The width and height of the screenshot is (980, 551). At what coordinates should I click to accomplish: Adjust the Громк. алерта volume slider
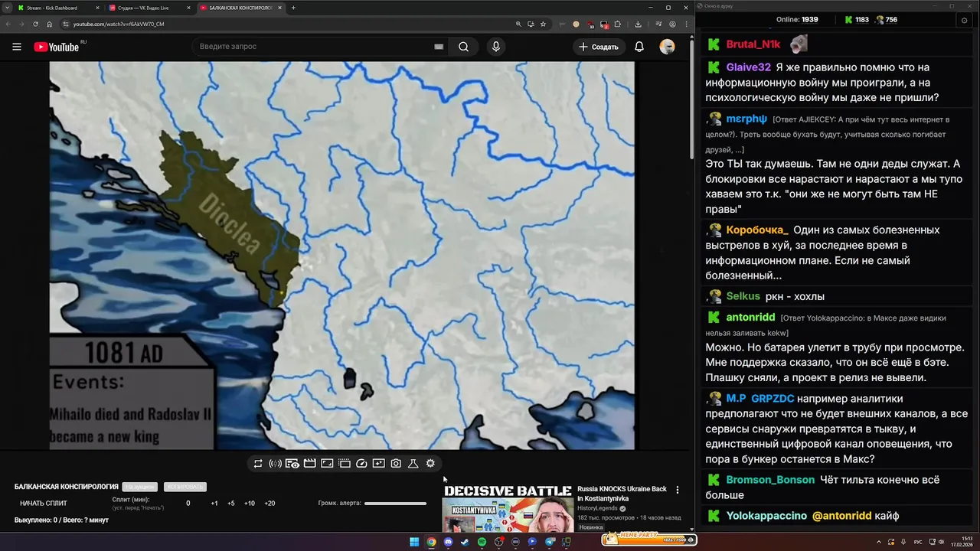[x=395, y=504]
